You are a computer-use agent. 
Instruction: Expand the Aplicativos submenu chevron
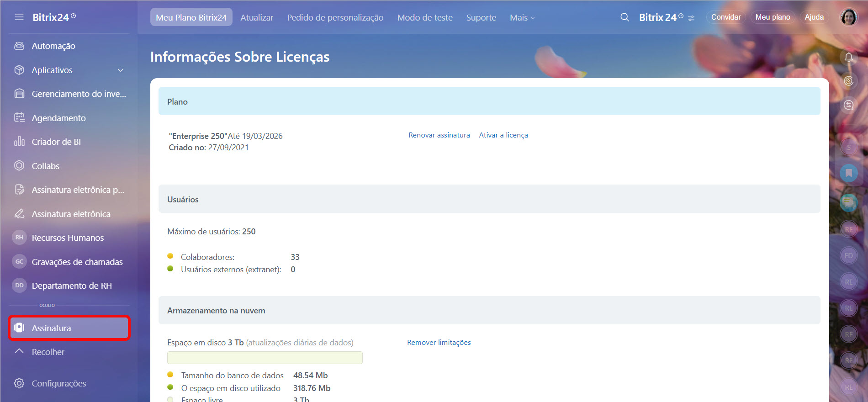pos(121,70)
